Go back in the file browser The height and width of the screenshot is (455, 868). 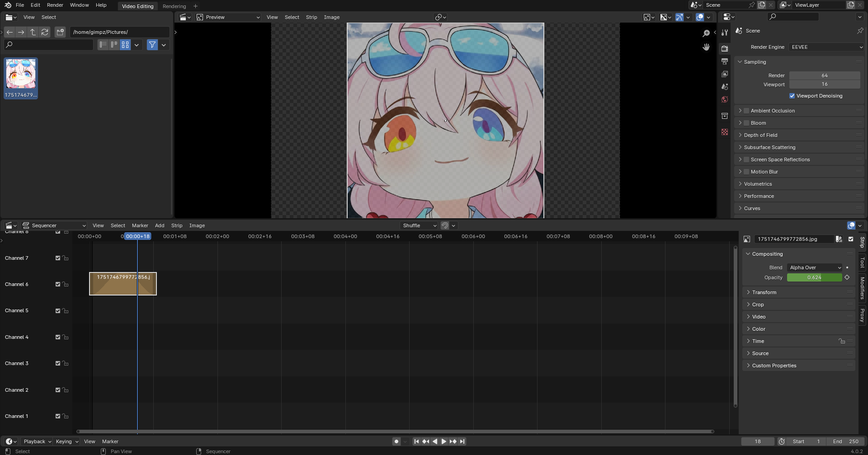[x=9, y=32]
